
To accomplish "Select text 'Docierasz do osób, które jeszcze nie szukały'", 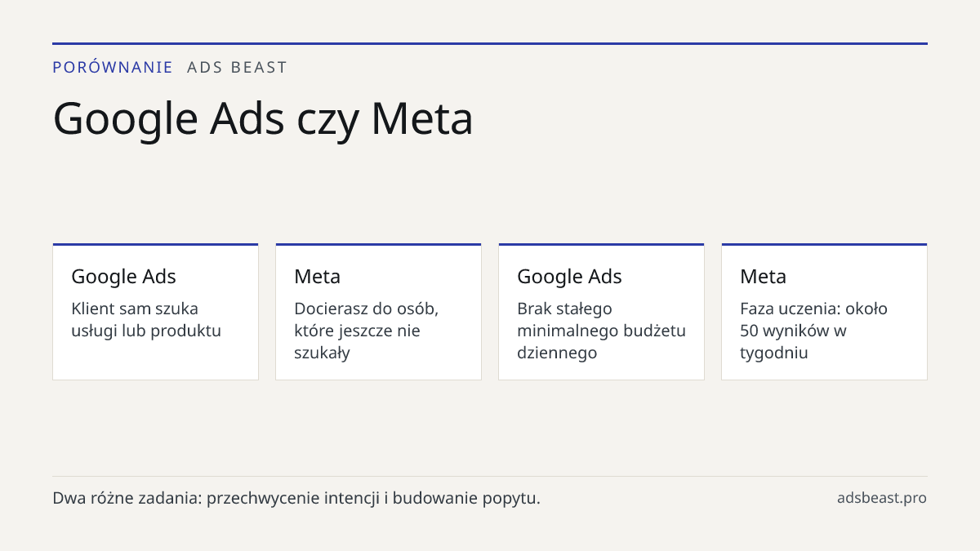I will (x=367, y=331).
